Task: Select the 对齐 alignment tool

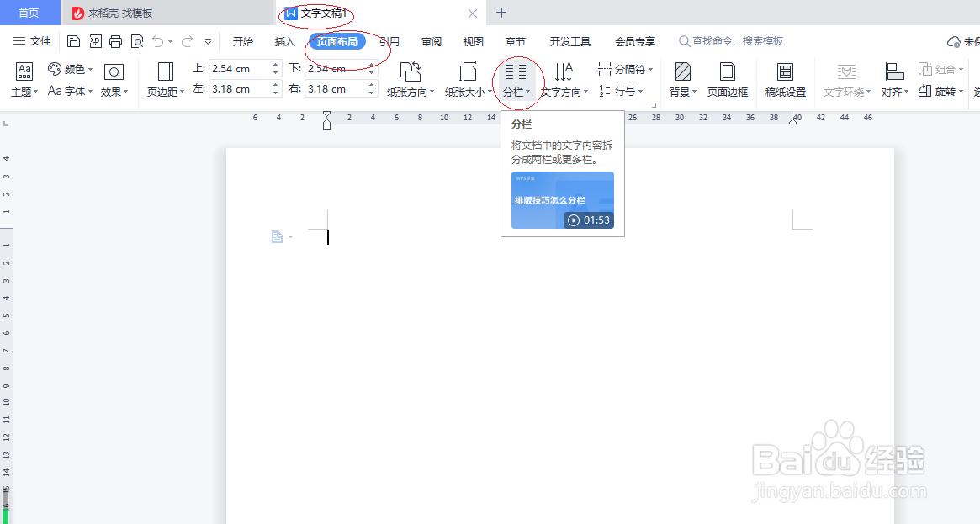Action: [893, 80]
